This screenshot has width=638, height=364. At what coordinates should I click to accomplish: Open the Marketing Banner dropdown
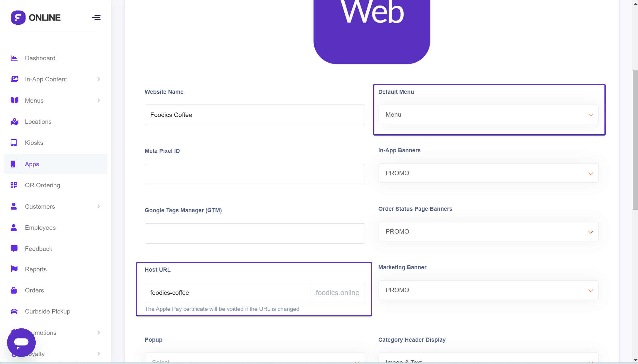[x=488, y=290]
